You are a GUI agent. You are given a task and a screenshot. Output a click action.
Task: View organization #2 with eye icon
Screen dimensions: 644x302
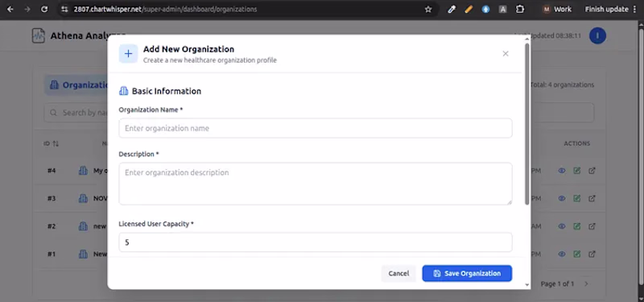coord(562,226)
